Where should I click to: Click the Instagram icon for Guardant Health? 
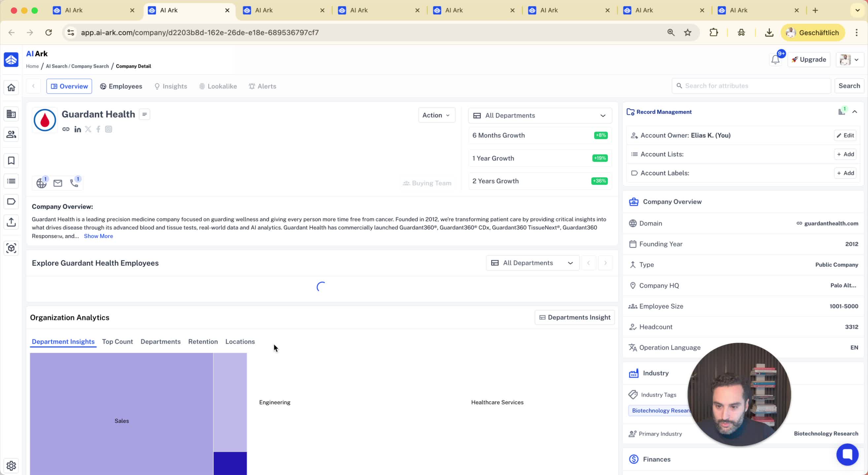tap(109, 129)
